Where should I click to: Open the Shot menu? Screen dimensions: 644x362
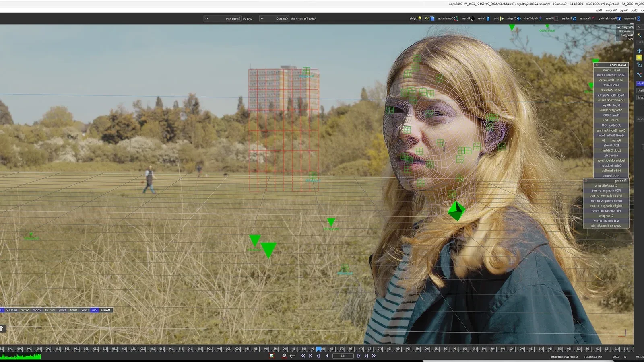coord(634,10)
